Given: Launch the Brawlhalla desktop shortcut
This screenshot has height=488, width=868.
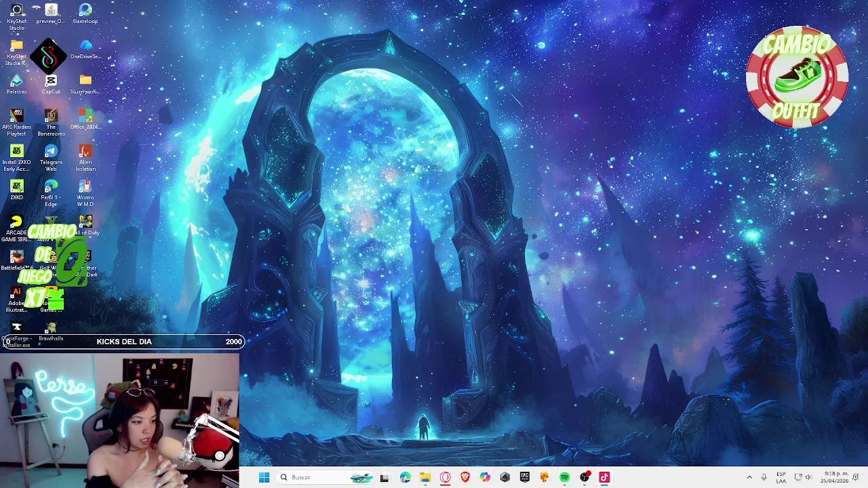Looking at the screenshot, I should [51, 331].
